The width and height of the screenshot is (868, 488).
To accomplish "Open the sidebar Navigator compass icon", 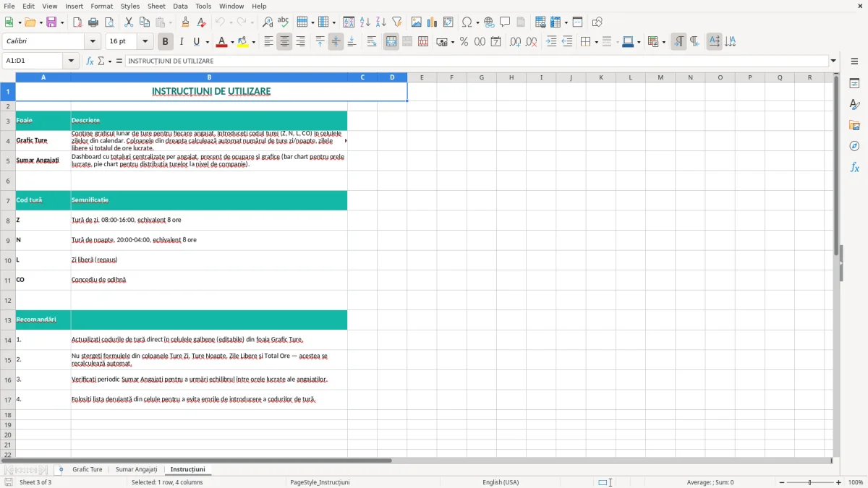I will [x=854, y=147].
